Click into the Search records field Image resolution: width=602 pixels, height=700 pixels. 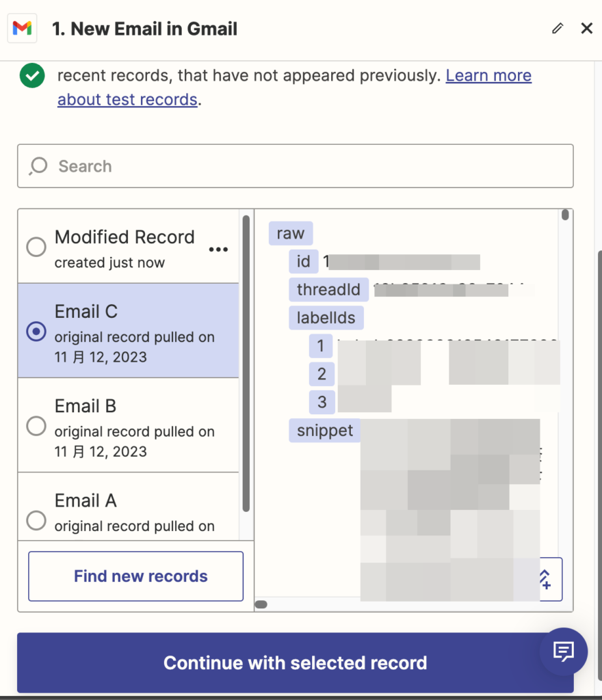coord(296,166)
